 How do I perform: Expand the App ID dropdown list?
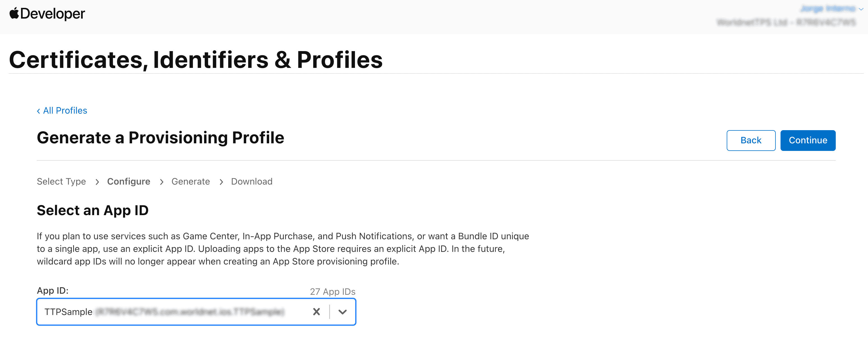click(x=342, y=312)
